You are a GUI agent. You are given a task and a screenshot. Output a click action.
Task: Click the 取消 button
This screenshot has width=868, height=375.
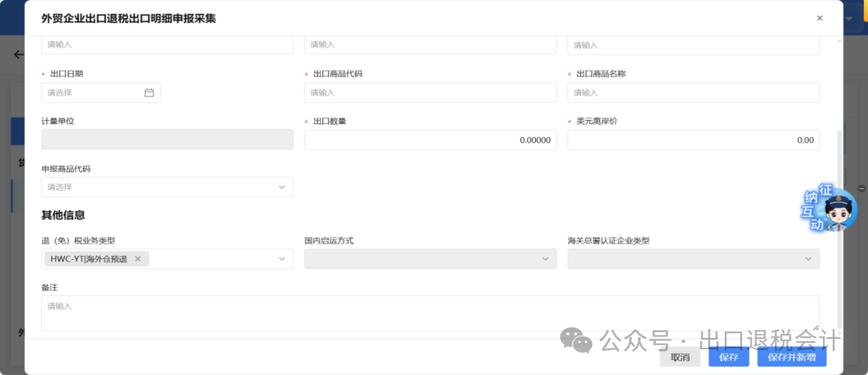click(680, 357)
